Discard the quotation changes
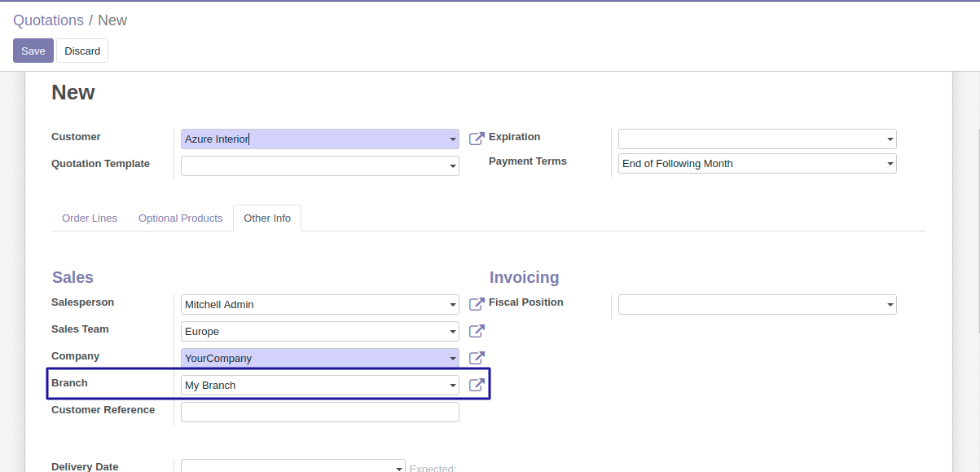Viewport: 980px width, 472px height. 82,51
